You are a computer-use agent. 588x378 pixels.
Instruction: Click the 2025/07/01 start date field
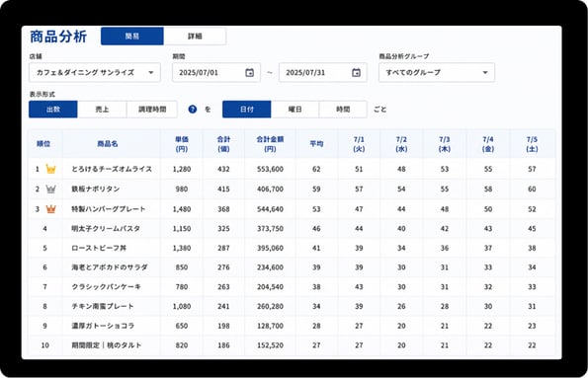(x=216, y=73)
